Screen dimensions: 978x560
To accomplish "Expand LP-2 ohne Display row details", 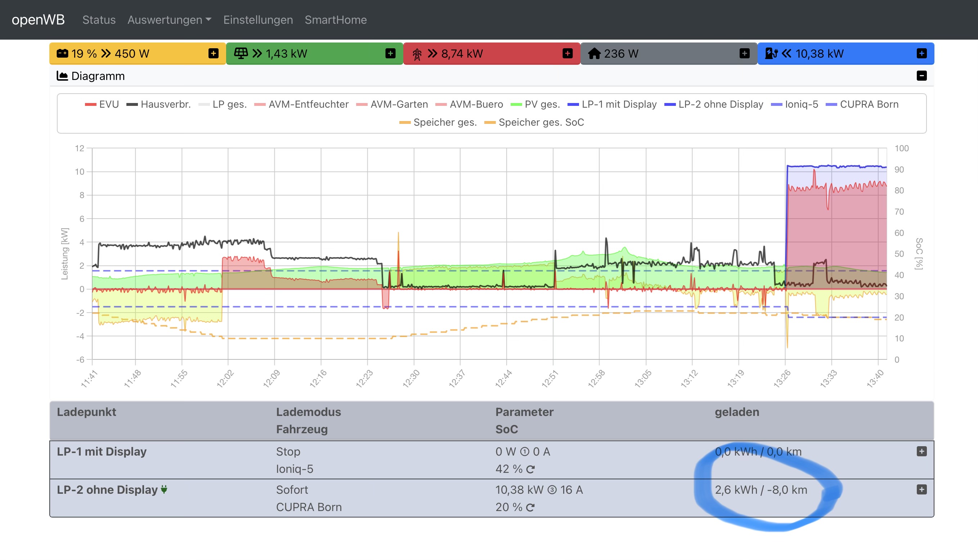I will click(921, 490).
